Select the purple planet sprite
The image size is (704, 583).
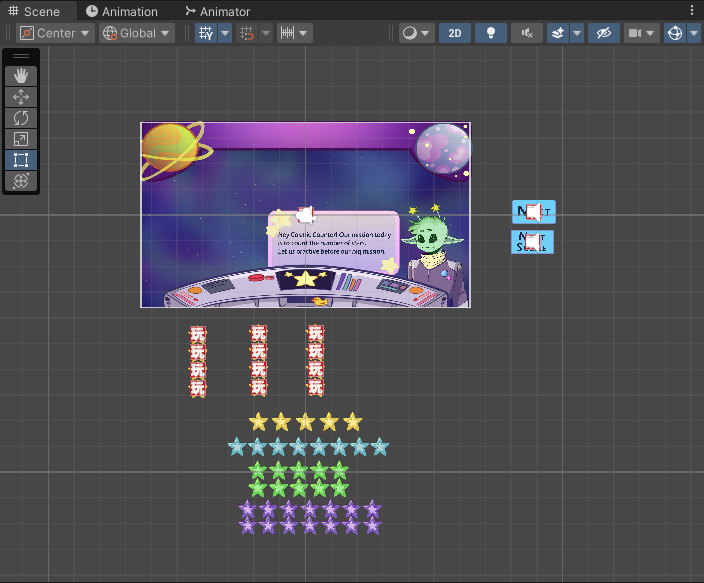click(442, 150)
